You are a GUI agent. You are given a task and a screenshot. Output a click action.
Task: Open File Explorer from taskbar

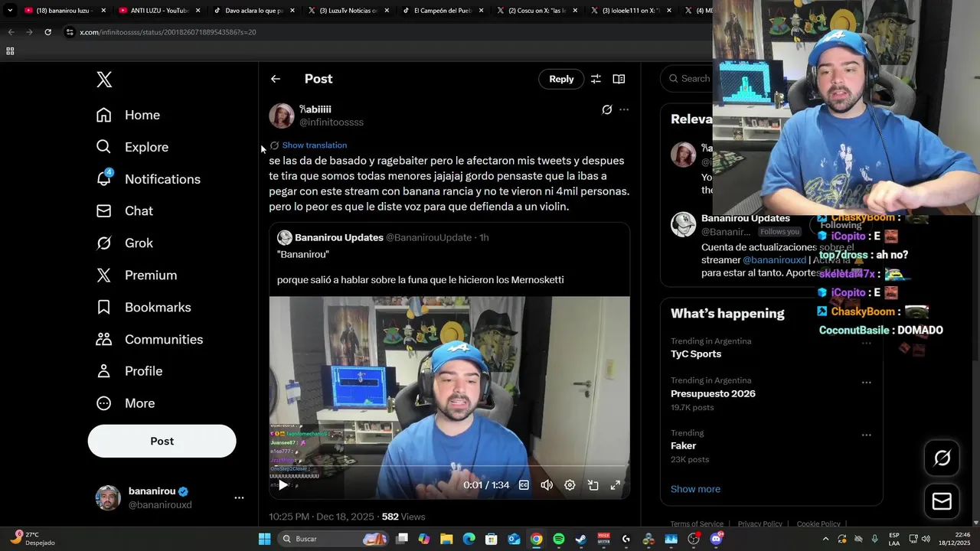pos(446,539)
